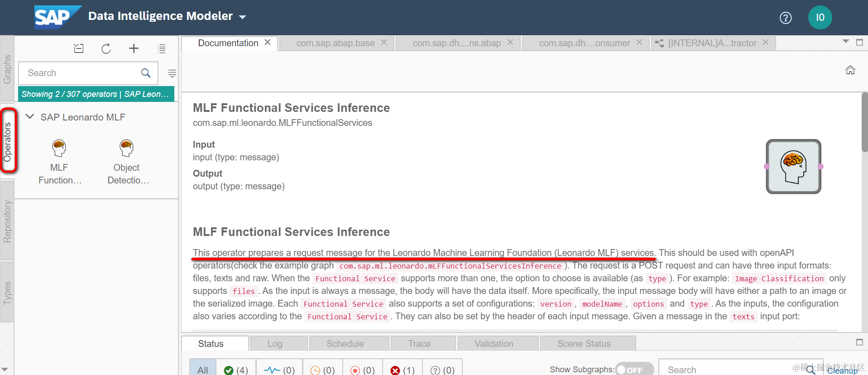This screenshot has height=375, width=868.
Task: Toggle the Show Subgraphs switch
Action: 634,370
